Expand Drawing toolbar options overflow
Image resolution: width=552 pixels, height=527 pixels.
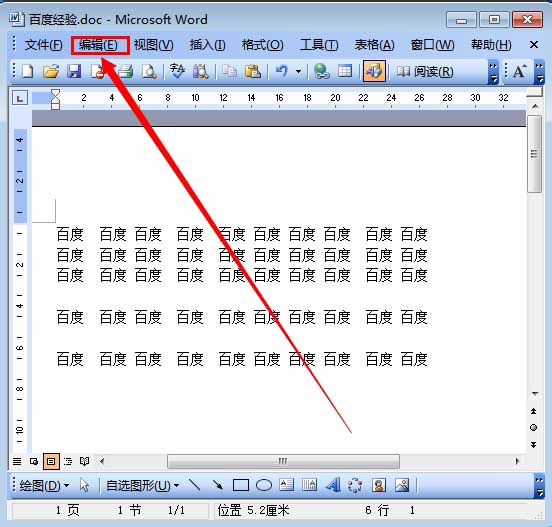539,486
